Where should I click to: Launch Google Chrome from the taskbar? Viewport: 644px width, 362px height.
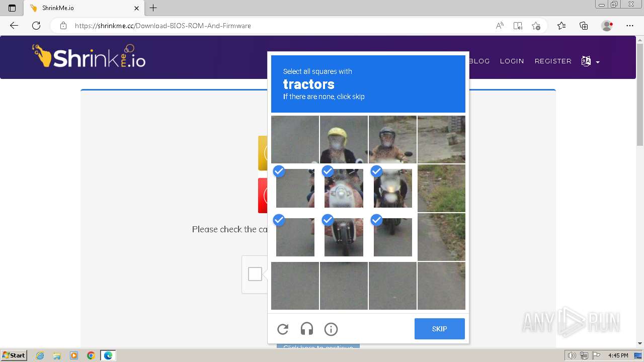(x=91, y=355)
